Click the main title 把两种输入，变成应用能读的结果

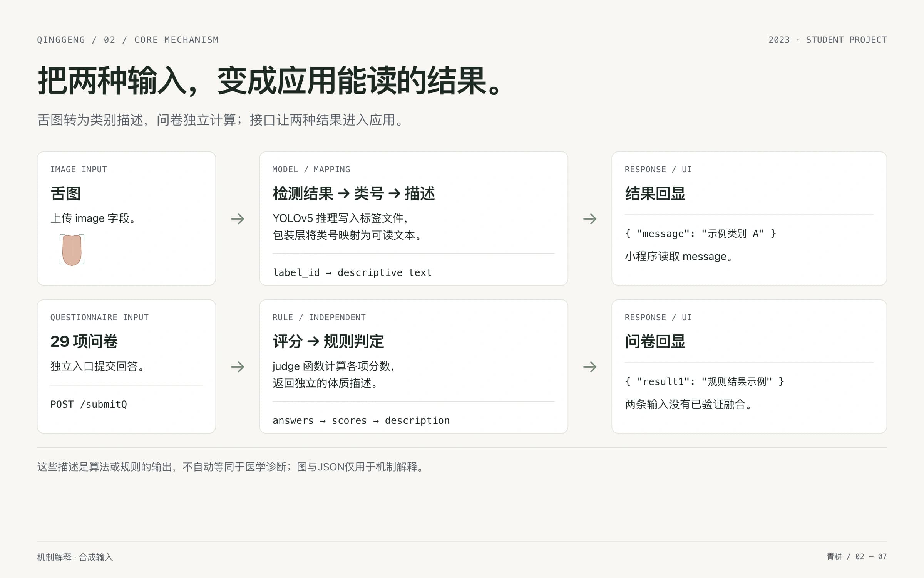tap(269, 81)
